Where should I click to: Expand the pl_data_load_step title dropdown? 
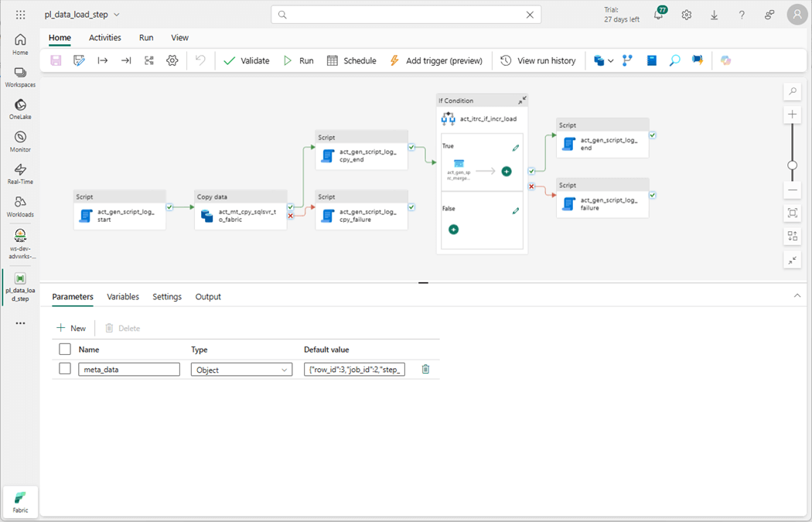tap(117, 15)
